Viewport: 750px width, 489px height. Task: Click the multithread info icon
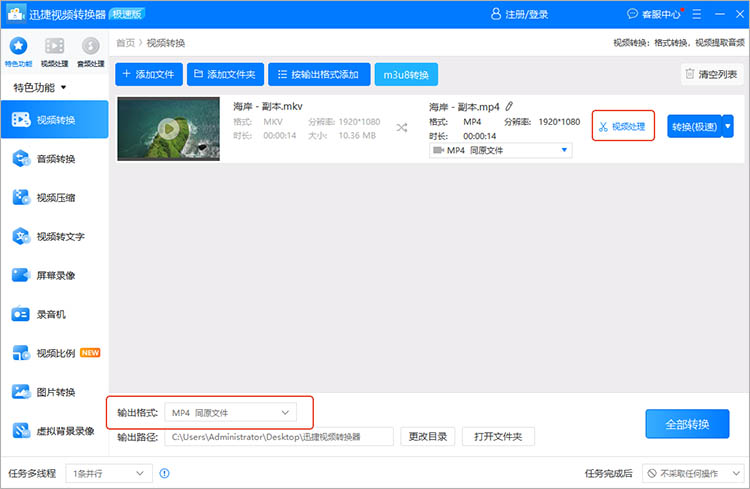pyautogui.click(x=165, y=473)
